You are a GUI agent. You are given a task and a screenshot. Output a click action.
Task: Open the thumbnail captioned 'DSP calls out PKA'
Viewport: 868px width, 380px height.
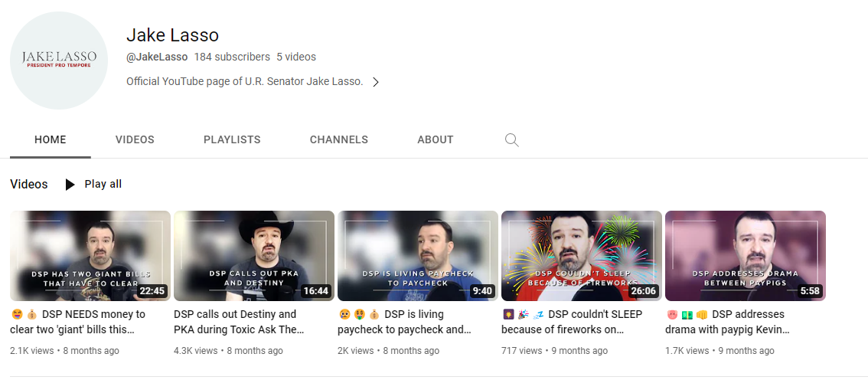[254, 256]
